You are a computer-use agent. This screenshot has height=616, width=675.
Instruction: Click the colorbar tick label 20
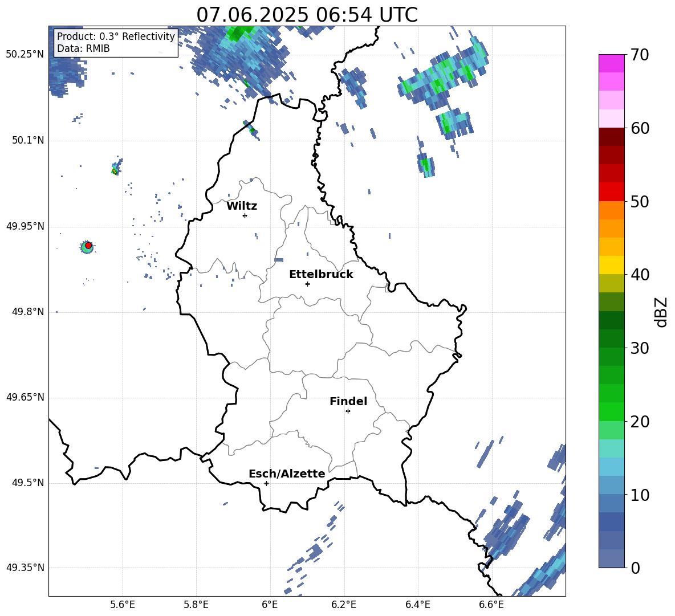click(x=639, y=422)
